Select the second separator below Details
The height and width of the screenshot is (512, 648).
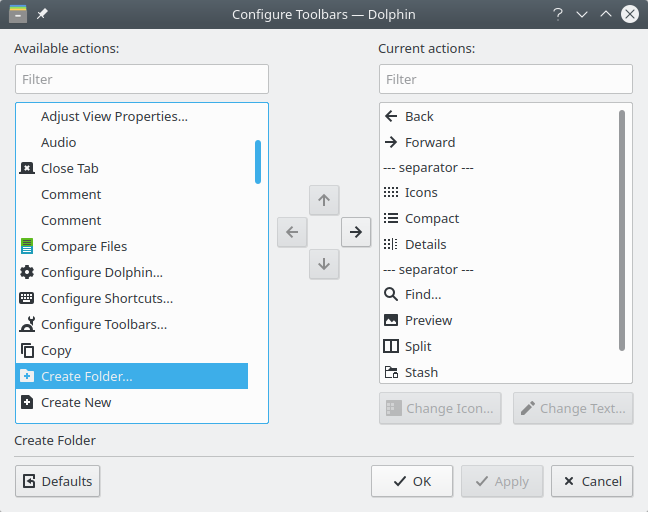[x=428, y=269]
